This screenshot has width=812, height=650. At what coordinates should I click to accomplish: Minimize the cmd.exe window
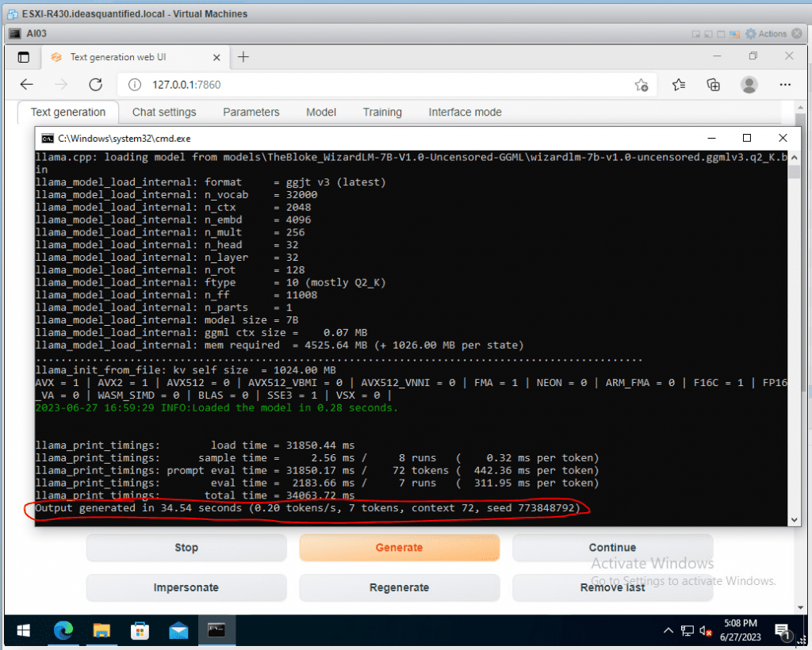pos(711,138)
